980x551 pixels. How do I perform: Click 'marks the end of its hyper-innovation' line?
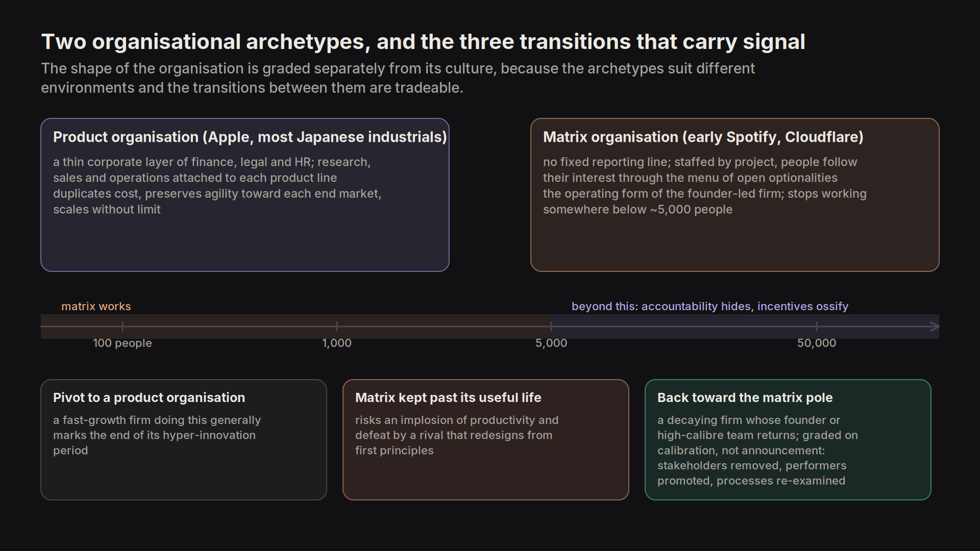155,436
